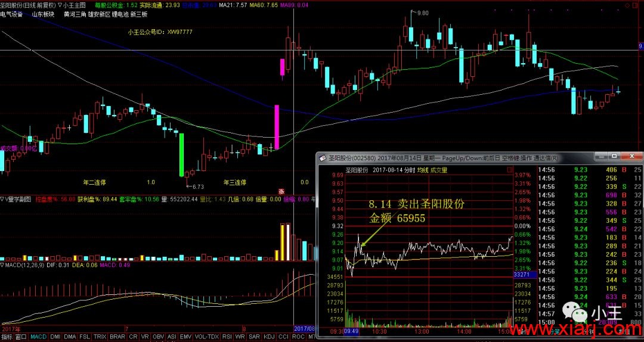Click the 年二连停 label under chart
The height and width of the screenshot is (342, 644).
pyautogui.click(x=94, y=182)
